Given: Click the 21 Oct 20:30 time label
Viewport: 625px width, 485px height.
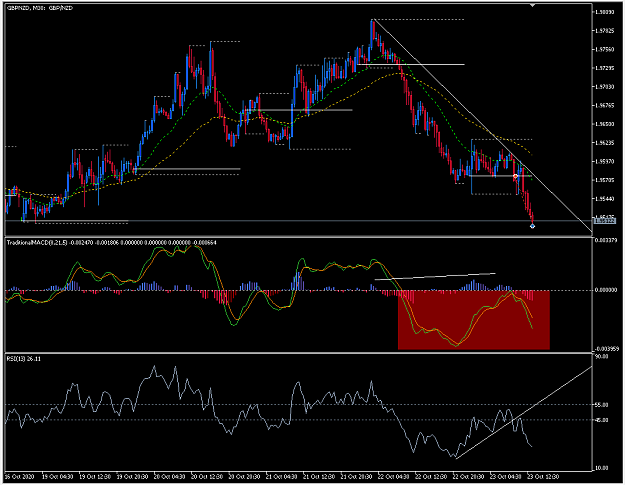Looking at the screenshot, I should click(x=356, y=477).
